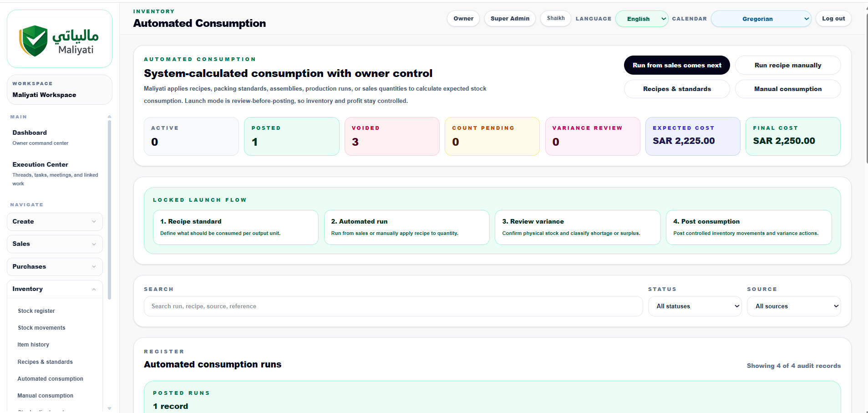Focus the search run, recipe, source field
The image size is (868, 413).
(x=393, y=306)
